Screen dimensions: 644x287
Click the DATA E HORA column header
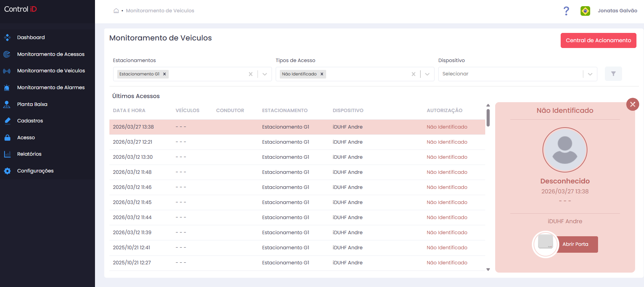[129, 110]
